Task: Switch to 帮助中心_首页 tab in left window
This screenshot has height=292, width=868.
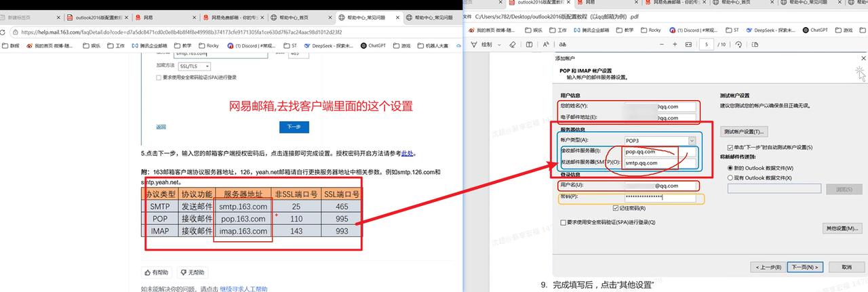Action: point(302,18)
